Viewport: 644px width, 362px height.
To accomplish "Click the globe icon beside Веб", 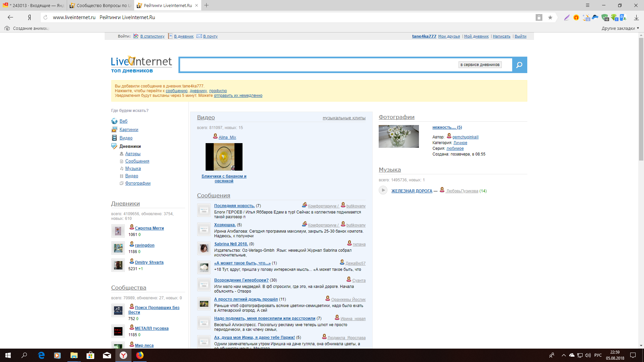I will (x=114, y=121).
